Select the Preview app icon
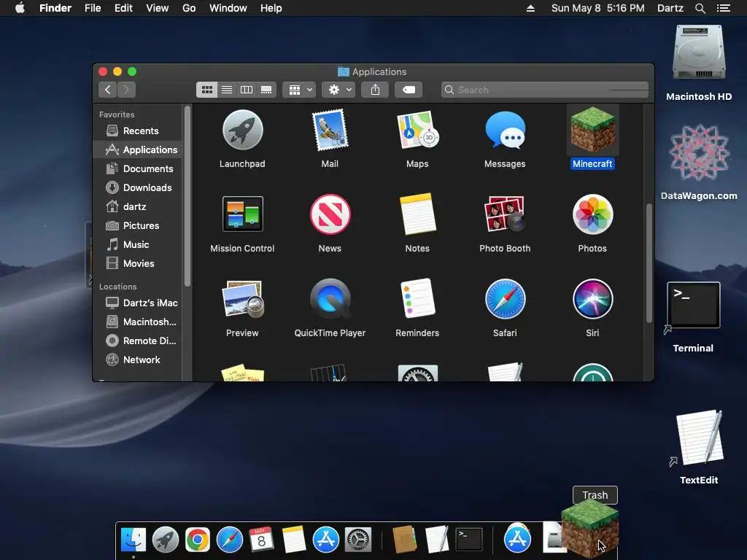The image size is (747, 560). click(x=242, y=298)
